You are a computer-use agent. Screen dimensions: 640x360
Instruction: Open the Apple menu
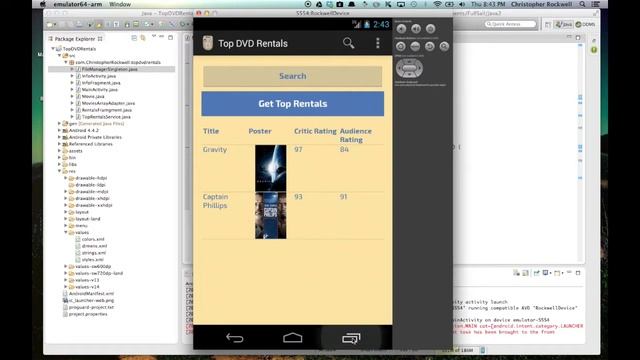(42, 4)
